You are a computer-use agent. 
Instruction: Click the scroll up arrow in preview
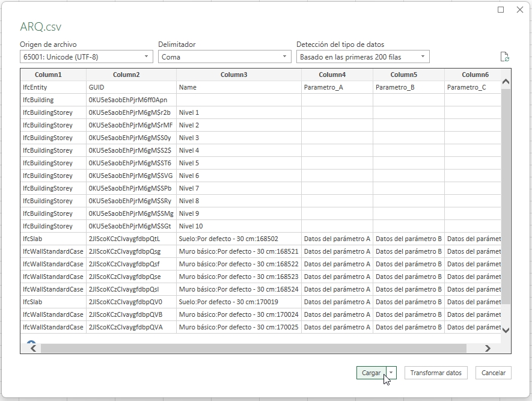point(506,82)
